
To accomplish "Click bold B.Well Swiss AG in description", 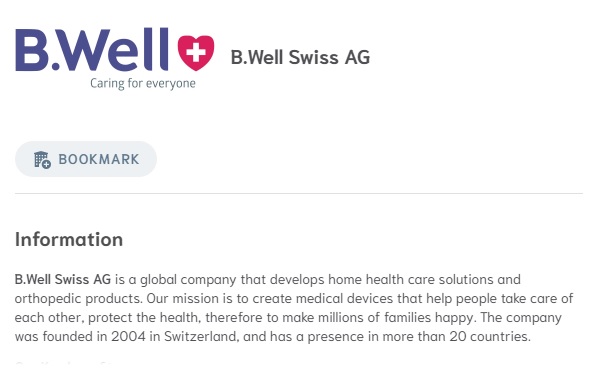I will pos(63,280).
